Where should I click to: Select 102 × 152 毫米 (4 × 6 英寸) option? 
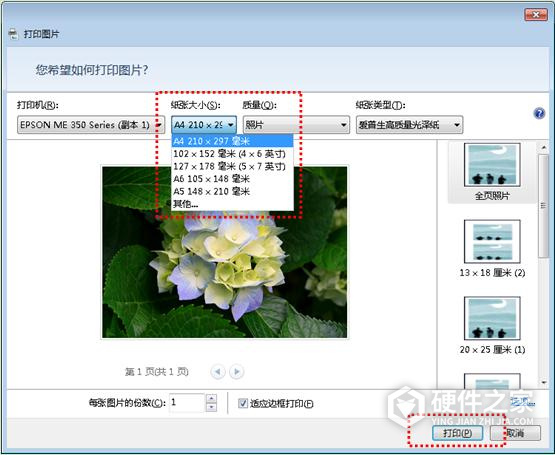232,154
